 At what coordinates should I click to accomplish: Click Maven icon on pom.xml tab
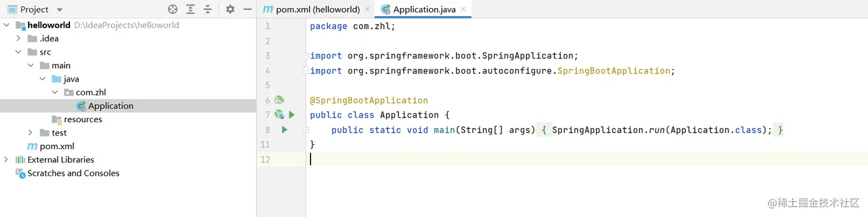268,10
